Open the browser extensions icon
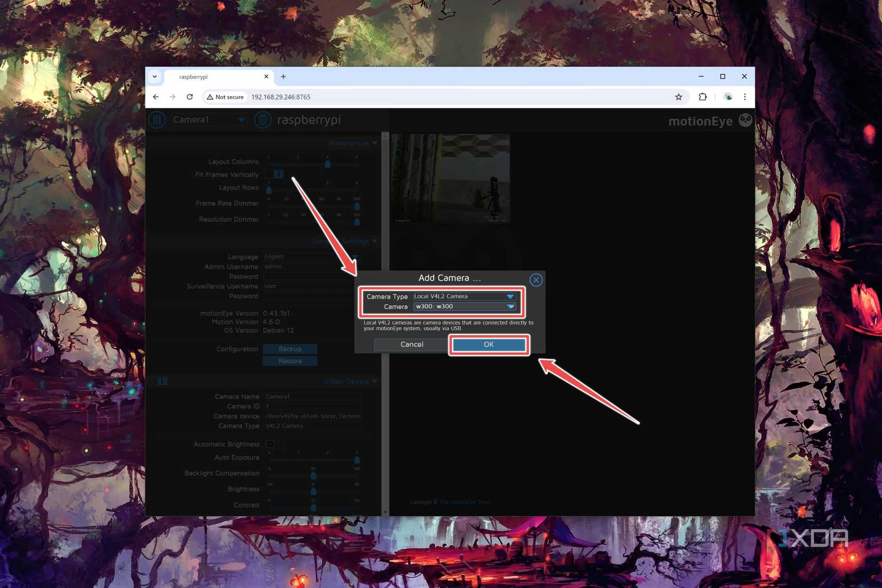Screen dimensions: 882x588 pos(702,97)
